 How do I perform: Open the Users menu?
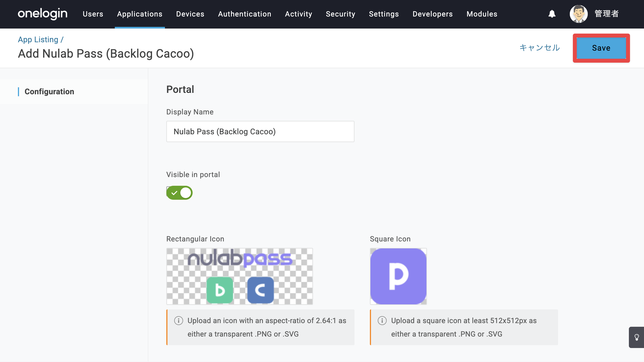93,14
